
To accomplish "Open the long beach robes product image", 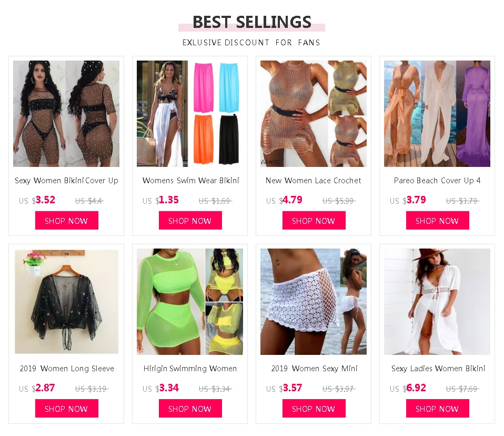I will click(437, 114).
